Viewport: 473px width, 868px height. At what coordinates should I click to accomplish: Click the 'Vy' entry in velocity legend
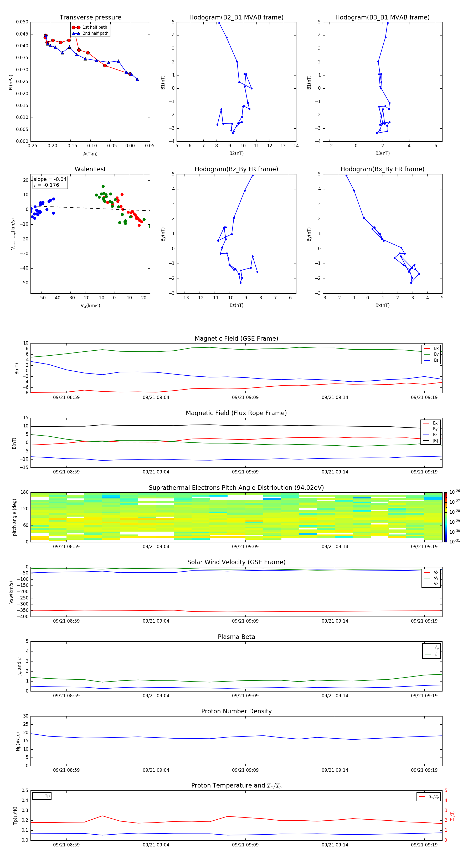click(x=431, y=578)
